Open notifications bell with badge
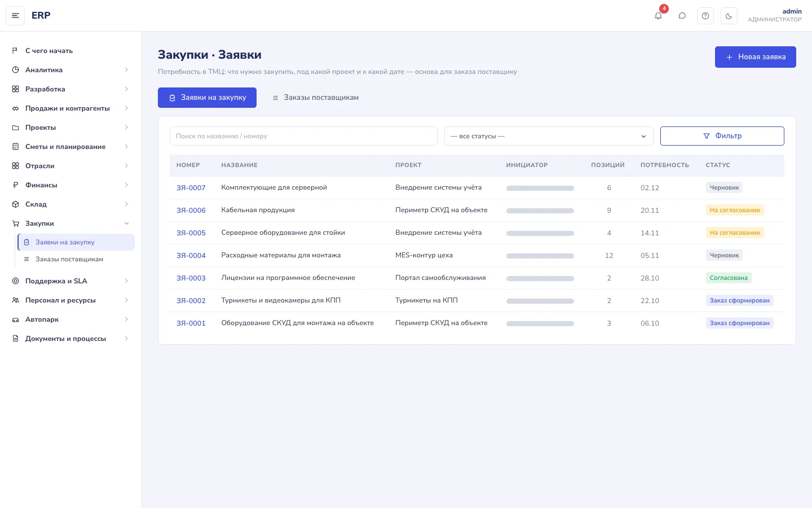812x508 pixels. point(658,16)
